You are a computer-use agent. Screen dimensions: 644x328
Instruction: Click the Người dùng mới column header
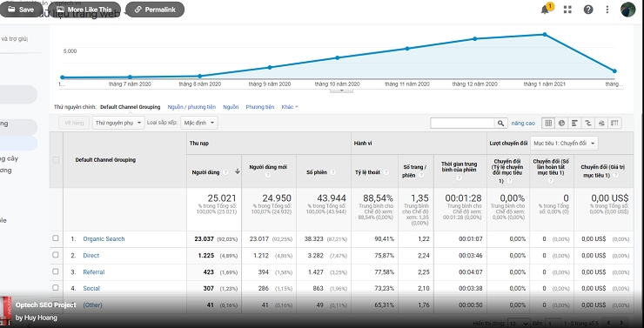coord(268,168)
